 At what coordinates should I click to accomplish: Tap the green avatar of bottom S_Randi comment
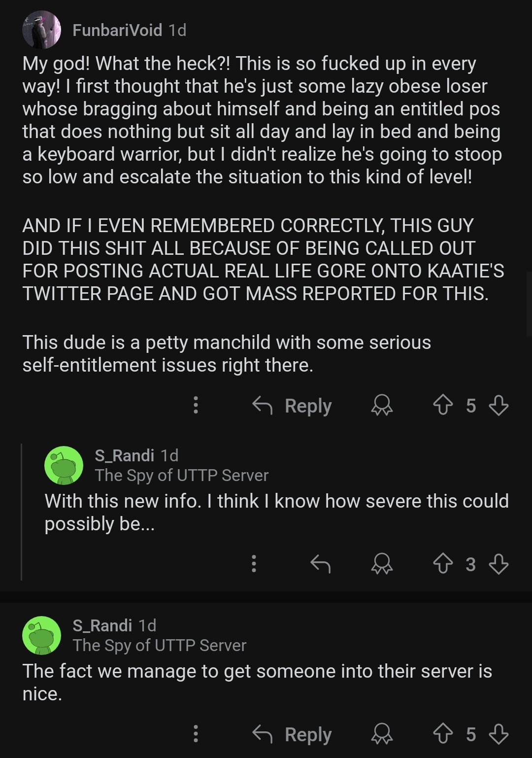coord(42,635)
